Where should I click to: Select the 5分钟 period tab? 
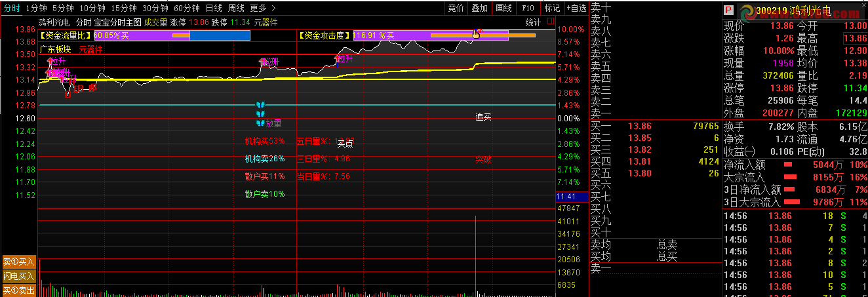point(62,8)
